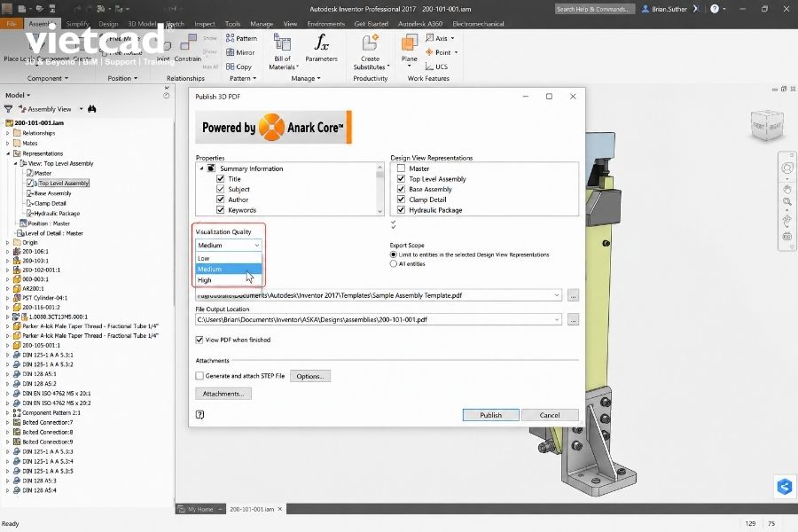Switch to the Tools ribbon tab

(232, 24)
